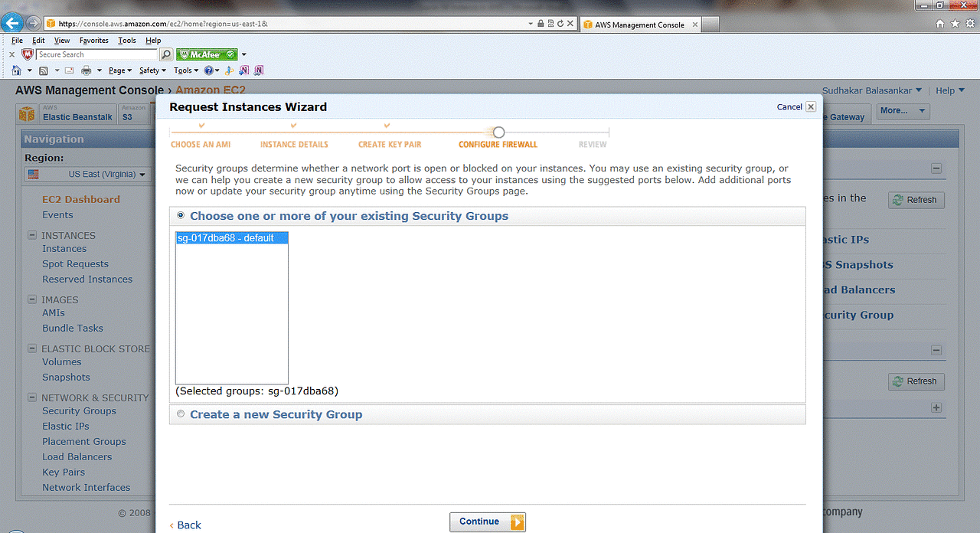980x533 pixels.
Task: Open the Edit menu
Action: (x=38, y=41)
